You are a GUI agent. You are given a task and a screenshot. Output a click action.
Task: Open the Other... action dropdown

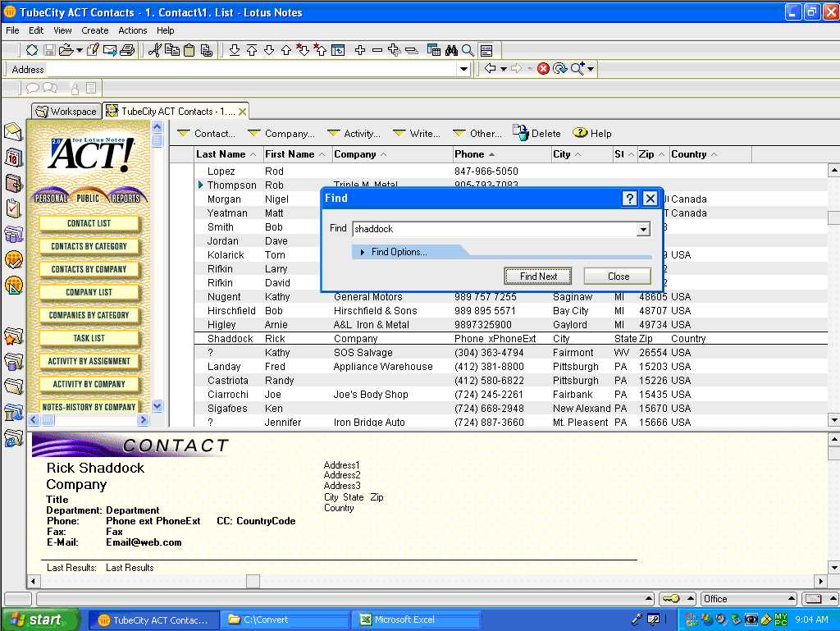pyautogui.click(x=477, y=134)
